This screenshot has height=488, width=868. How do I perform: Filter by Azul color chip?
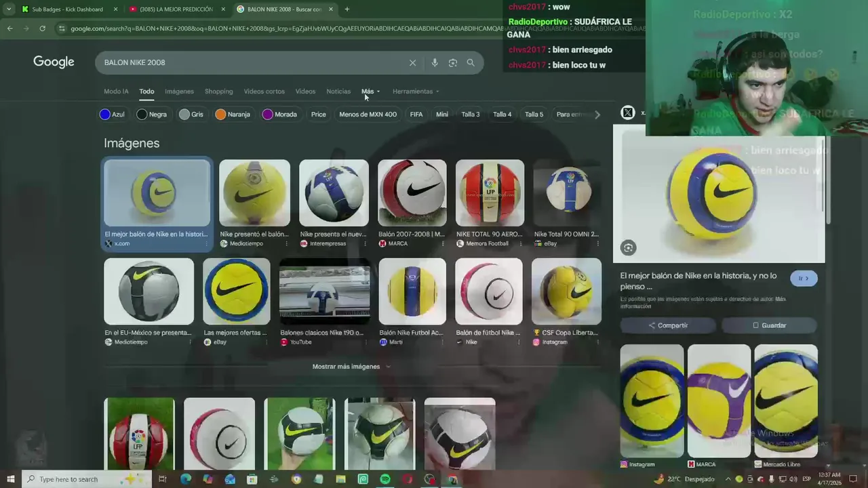click(113, 115)
